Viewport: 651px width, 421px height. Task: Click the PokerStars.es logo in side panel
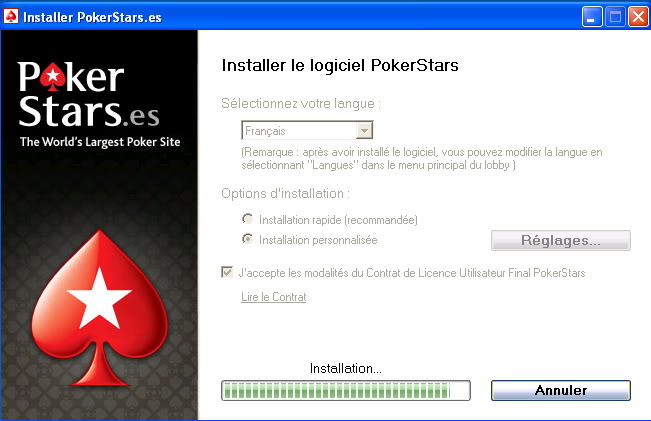click(89, 94)
